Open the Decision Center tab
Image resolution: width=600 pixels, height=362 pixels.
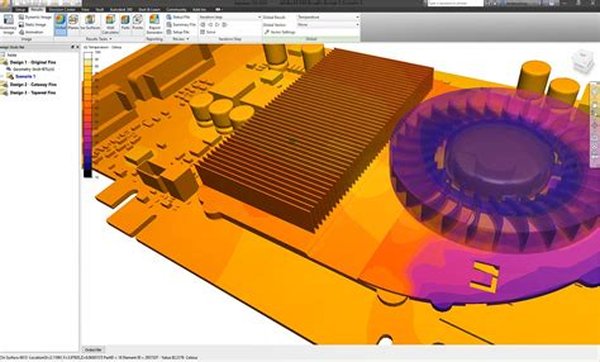(x=62, y=9)
